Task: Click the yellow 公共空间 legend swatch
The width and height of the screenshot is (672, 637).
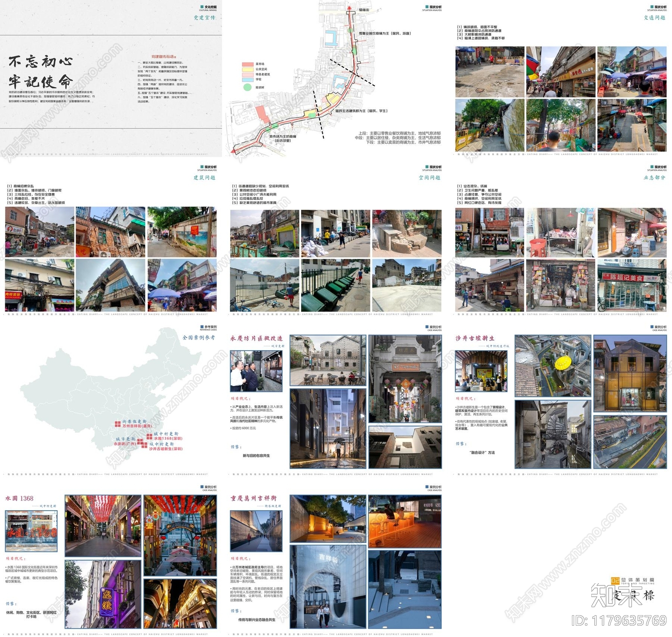Action: coord(247,69)
